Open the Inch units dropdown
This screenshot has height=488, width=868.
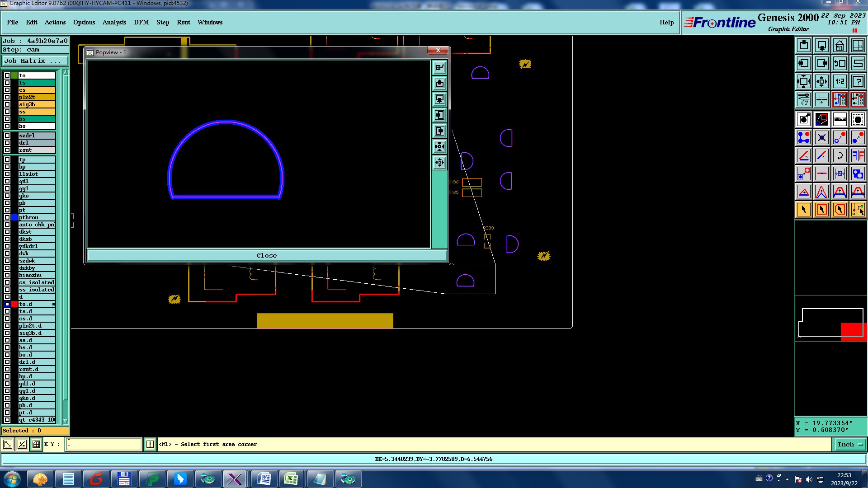[850, 444]
